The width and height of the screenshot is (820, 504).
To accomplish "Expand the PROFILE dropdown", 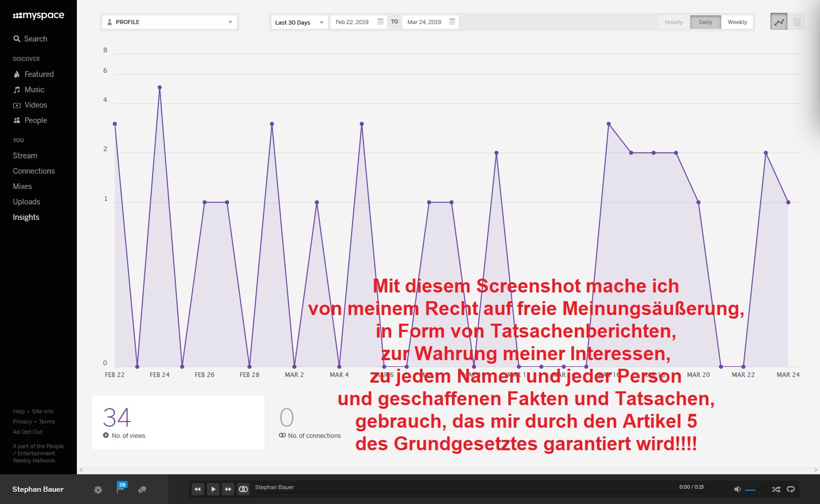I will pos(170,22).
